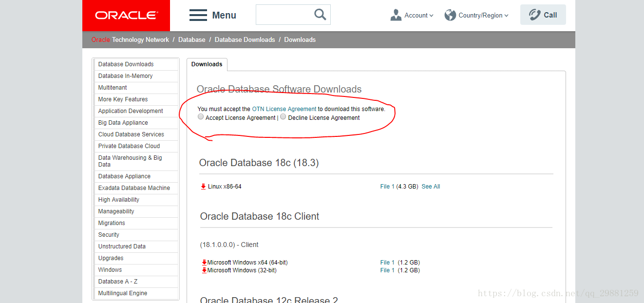Focus the search input field

(285, 15)
